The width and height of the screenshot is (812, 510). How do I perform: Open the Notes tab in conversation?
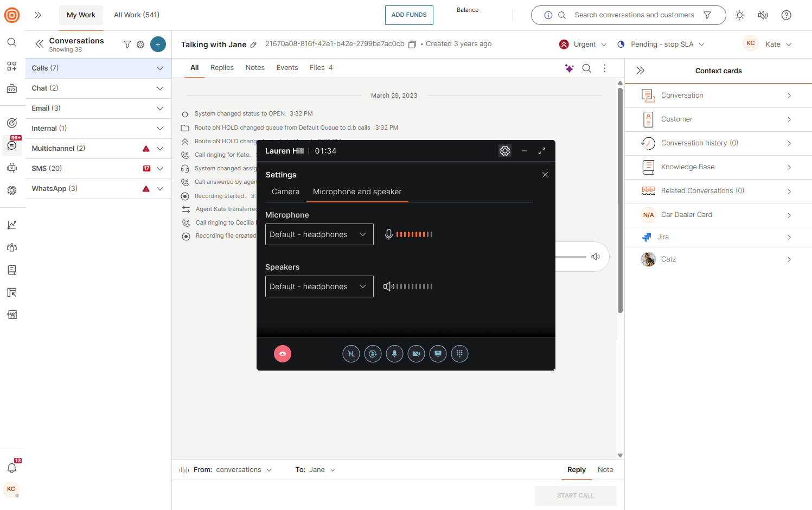(x=255, y=68)
